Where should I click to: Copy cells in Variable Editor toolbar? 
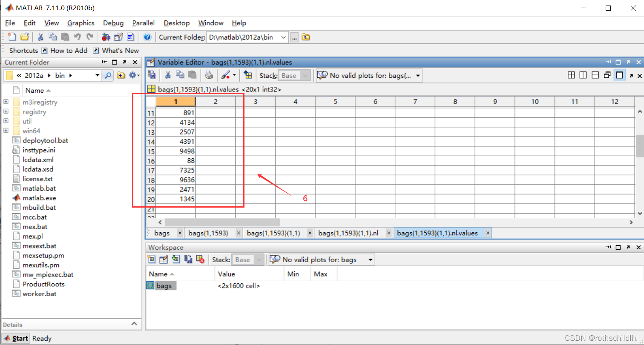tap(180, 75)
